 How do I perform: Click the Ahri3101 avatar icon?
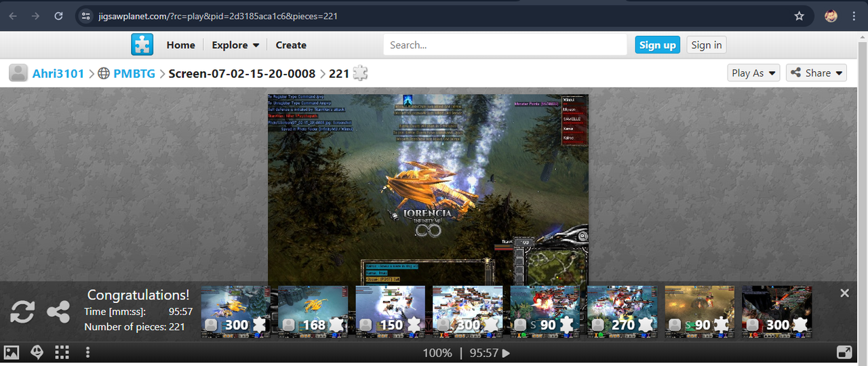[x=18, y=73]
